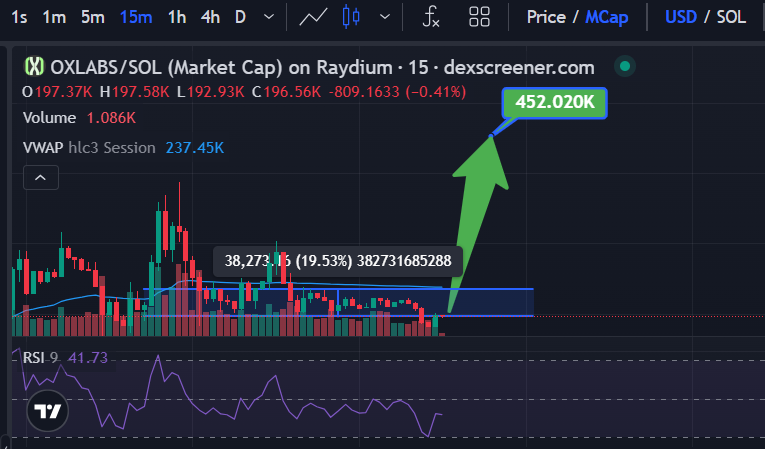Click the RSI 9 indicator legend
Viewport: 765px width, 449px height.
tap(40, 358)
